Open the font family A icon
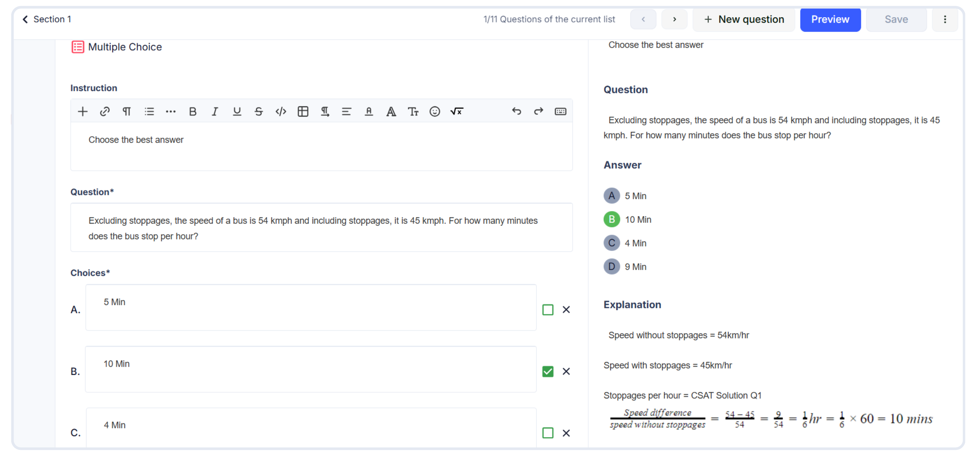The height and width of the screenshot is (456, 980). (391, 111)
